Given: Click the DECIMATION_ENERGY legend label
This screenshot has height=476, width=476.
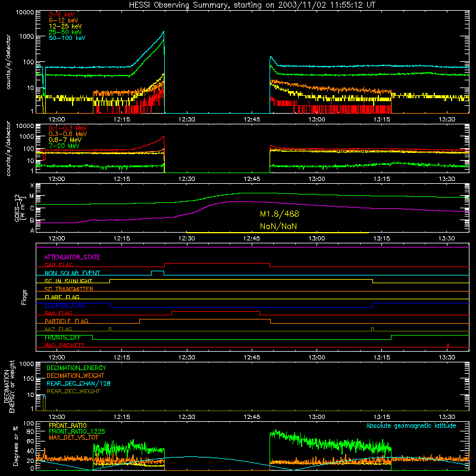Looking at the screenshot, I should point(76,368).
